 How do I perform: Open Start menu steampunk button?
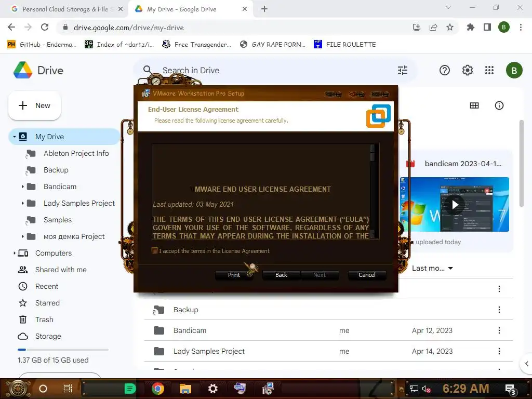[x=18, y=389]
